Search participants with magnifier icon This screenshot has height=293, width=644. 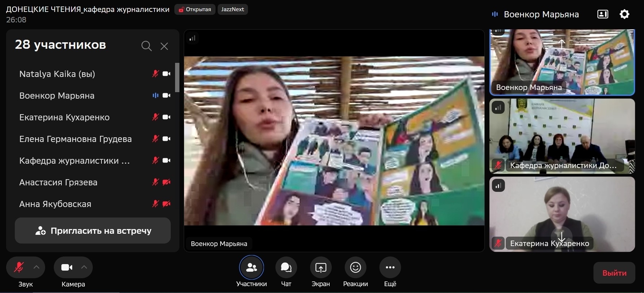[146, 46]
